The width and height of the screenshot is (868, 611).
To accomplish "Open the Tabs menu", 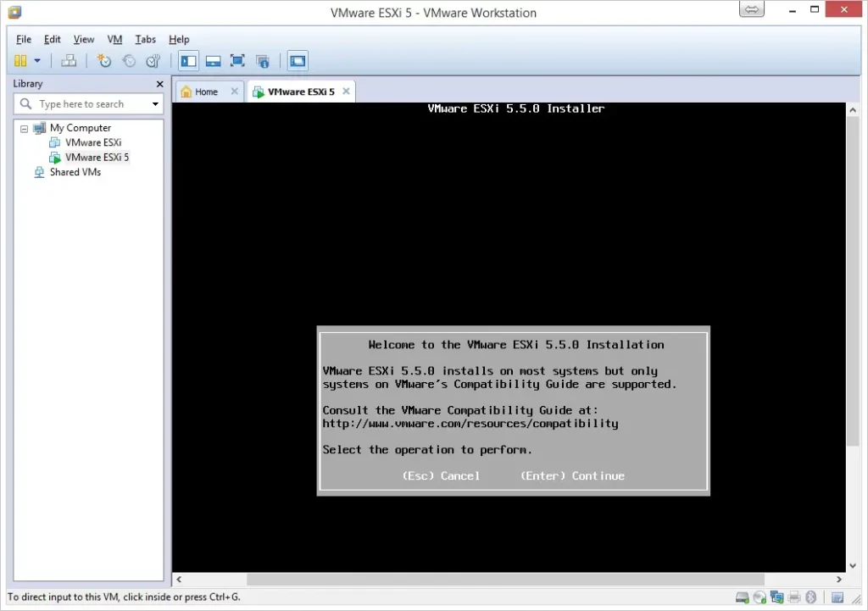I will point(146,39).
